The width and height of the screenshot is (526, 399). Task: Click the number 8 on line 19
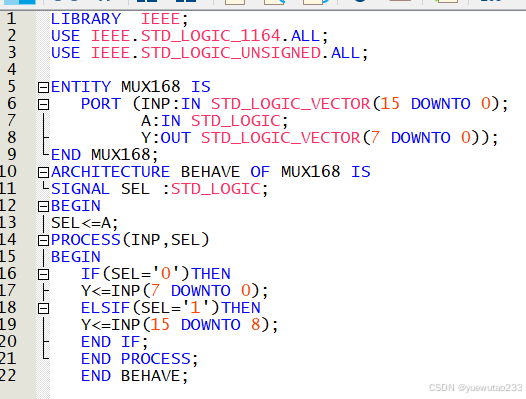pyautogui.click(x=256, y=325)
